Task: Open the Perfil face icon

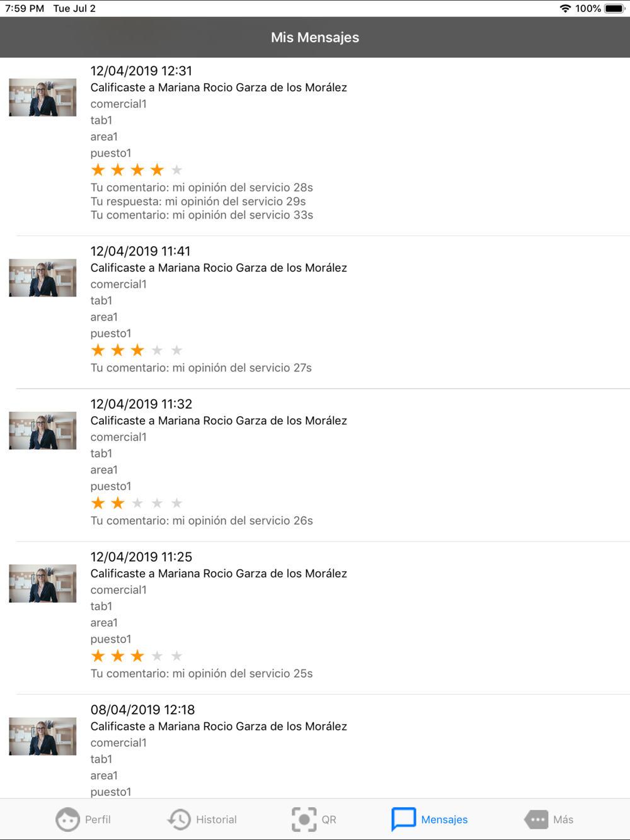Action: pyautogui.click(x=67, y=819)
